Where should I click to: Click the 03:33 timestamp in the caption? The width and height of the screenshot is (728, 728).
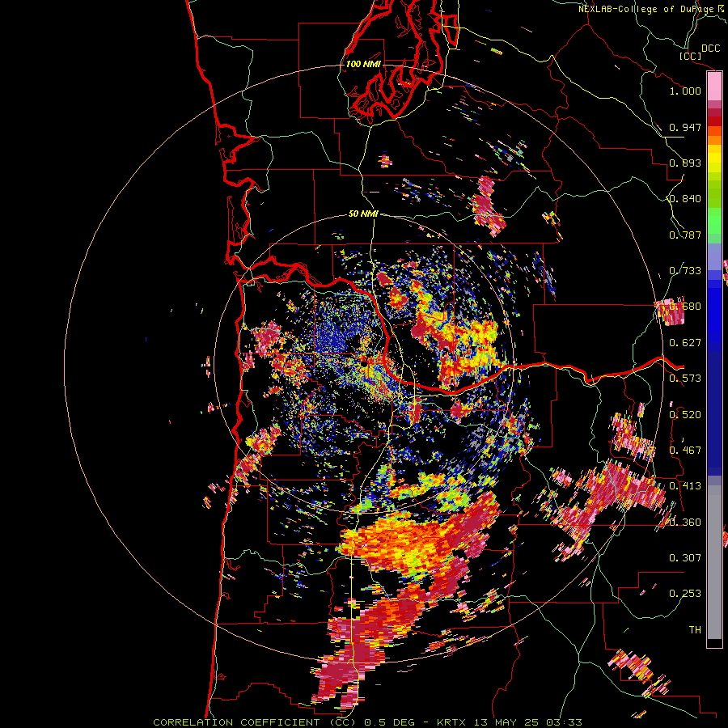pos(563,722)
